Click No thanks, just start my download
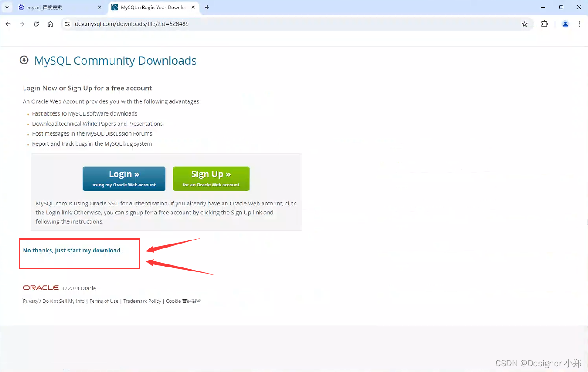 coord(72,250)
